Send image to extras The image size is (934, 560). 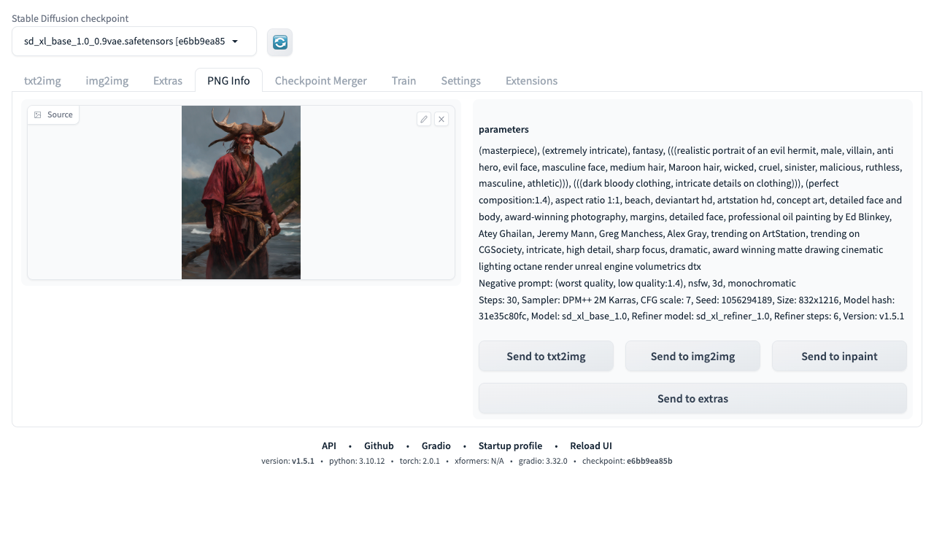692,398
